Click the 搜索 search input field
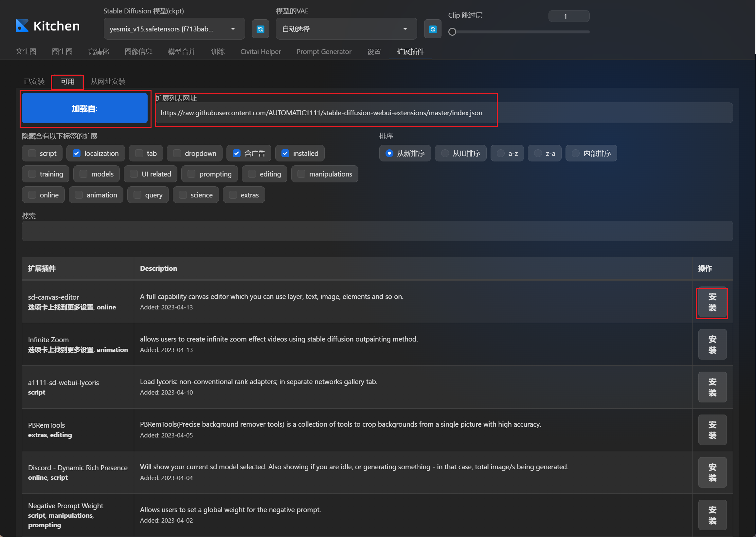Viewport: 756px width, 537px height. (377, 231)
